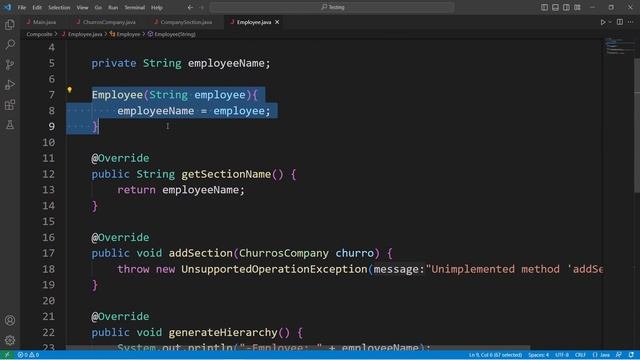Viewport: 640px width, 360px height.
Task: Open the Run menu
Action: (113, 7)
